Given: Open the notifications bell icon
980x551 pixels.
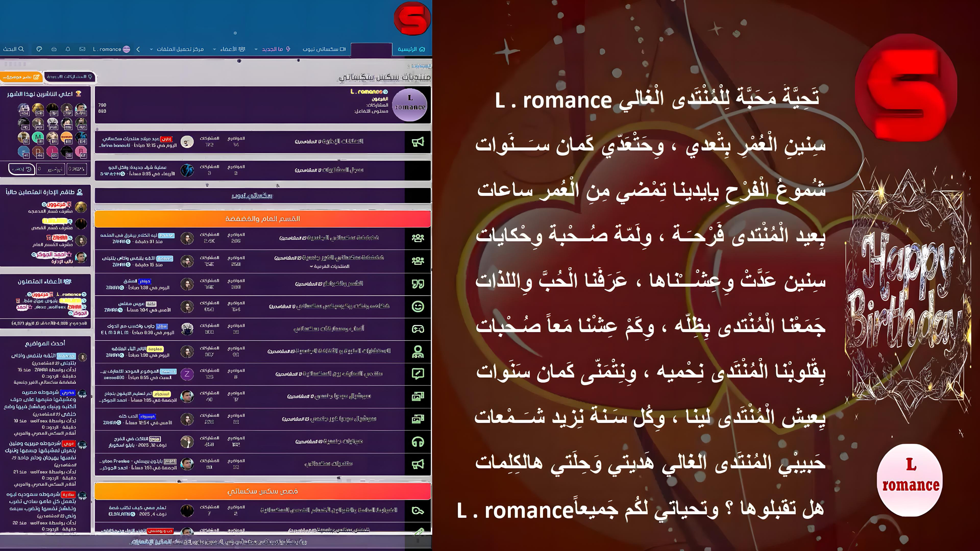Looking at the screenshot, I should [x=68, y=49].
